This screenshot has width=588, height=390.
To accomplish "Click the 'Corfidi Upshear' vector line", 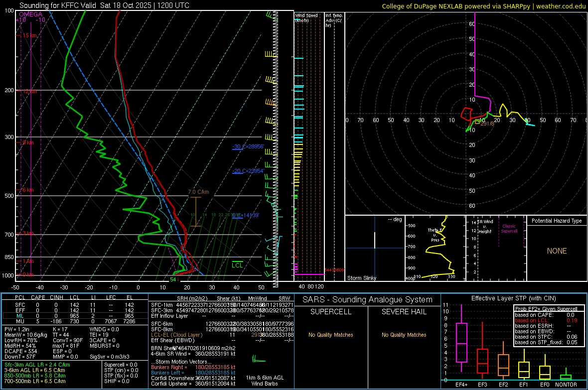I will pyautogui.click(x=193, y=384).
